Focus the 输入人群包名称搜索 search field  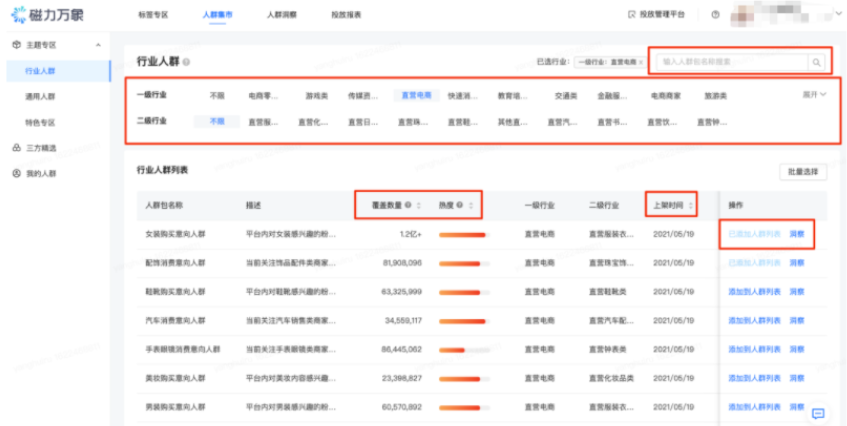(732, 63)
